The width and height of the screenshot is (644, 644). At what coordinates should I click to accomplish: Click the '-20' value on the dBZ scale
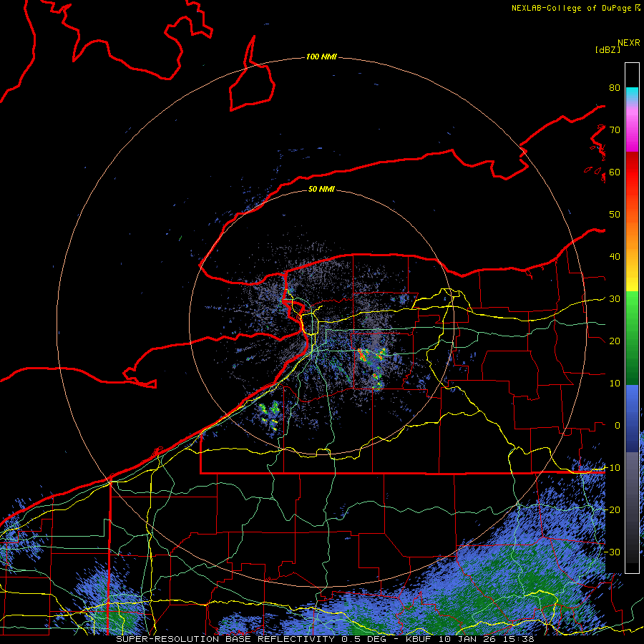(612, 510)
